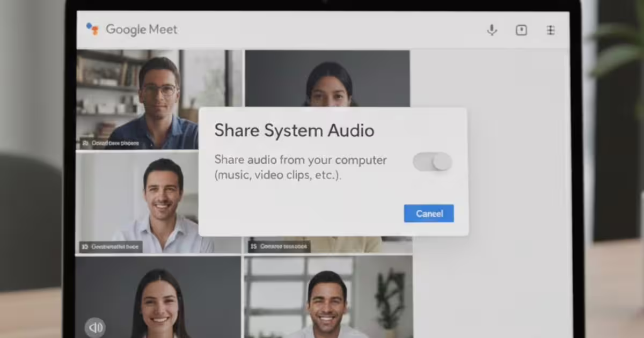The width and height of the screenshot is (644, 338).
Task: Open the grid layout icon in top bar
Action: tap(551, 30)
